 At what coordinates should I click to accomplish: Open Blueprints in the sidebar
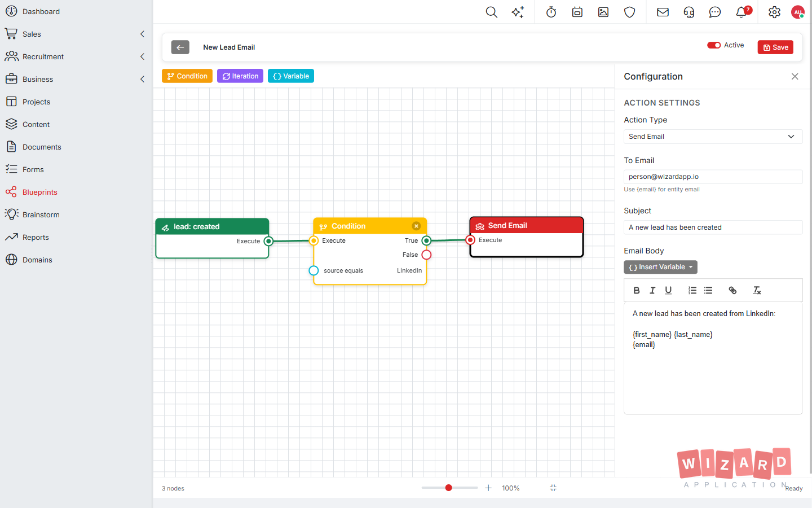[39, 192]
